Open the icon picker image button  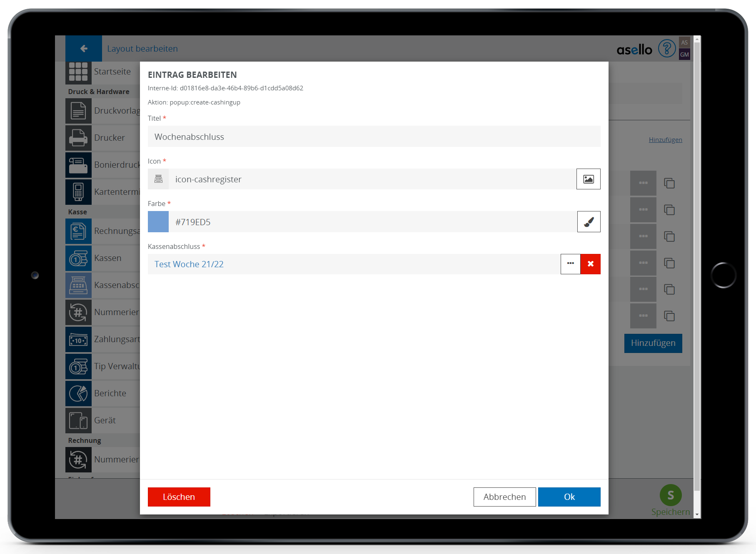(x=588, y=179)
